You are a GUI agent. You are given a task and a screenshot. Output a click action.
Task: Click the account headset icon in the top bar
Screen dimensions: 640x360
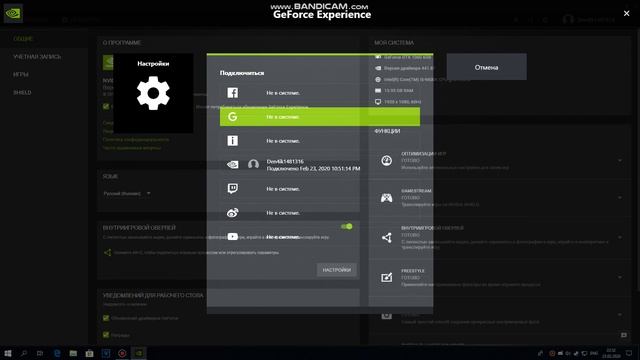[568, 19]
